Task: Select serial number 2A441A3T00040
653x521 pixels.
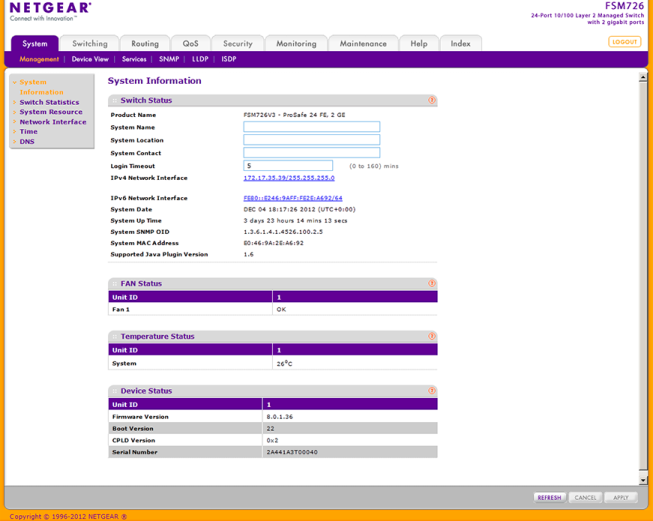Action: click(x=292, y=452)
